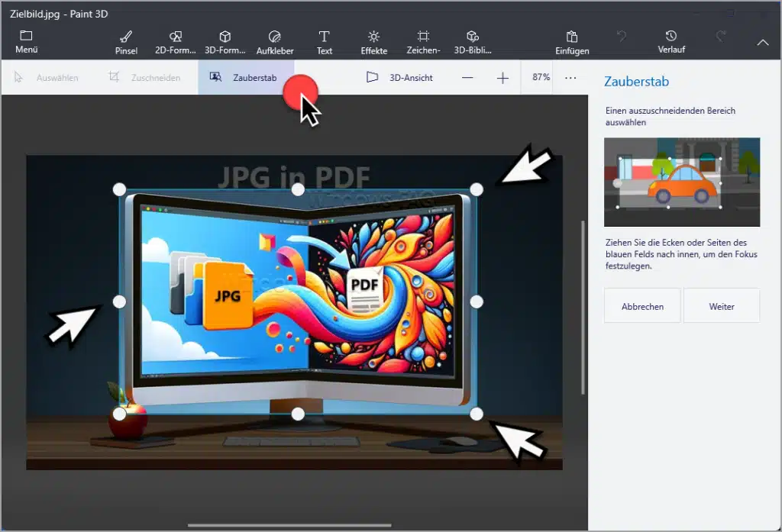Open the 3D-Bibliothek
Viewport: 782px width, 532px height.
point(472,42)
